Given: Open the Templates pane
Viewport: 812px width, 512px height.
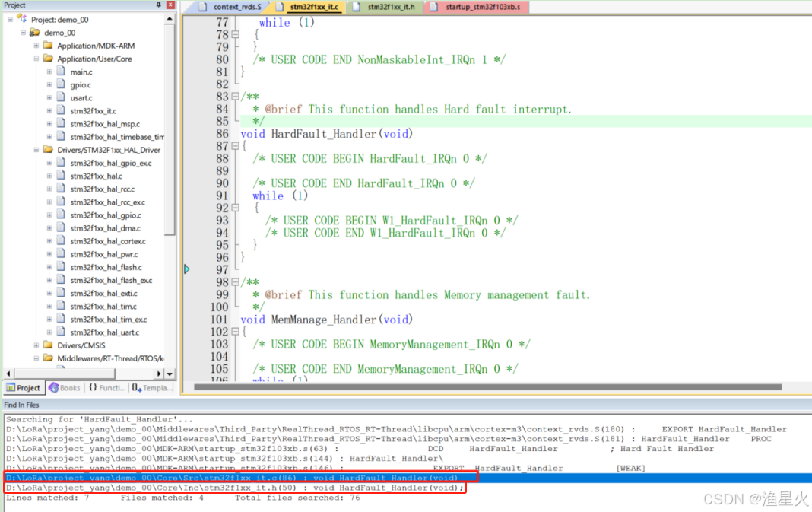Looking at the screenshot, I should tap(150, 388).
